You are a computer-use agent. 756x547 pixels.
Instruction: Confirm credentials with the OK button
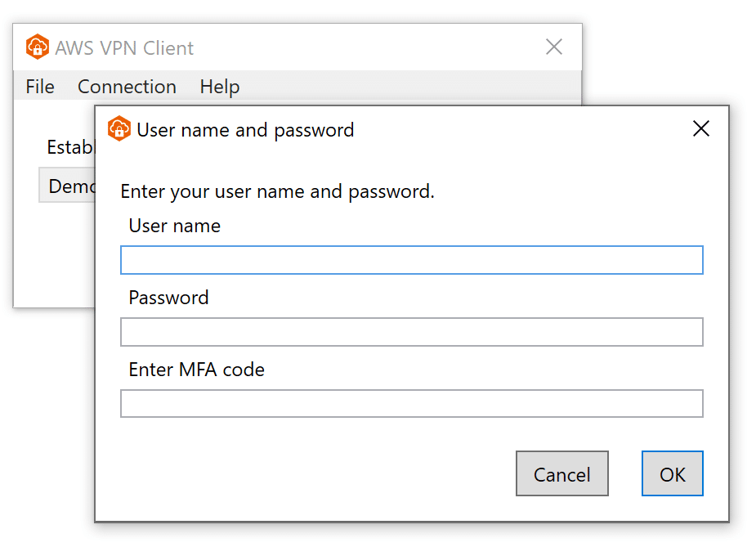point(672,474)
